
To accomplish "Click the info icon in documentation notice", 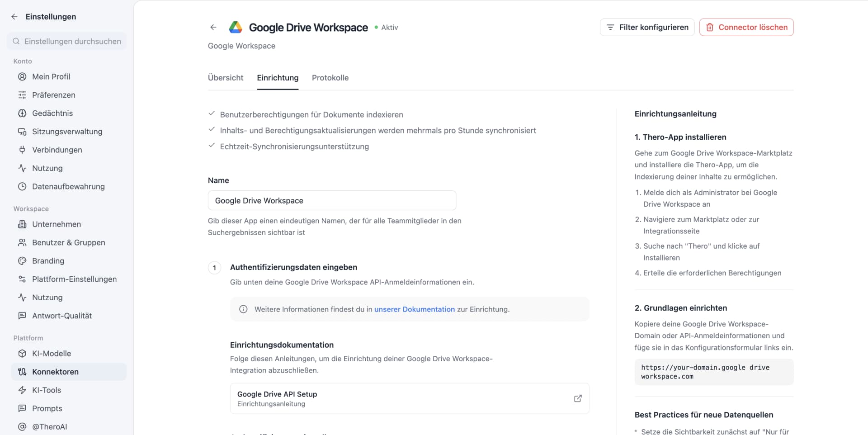I will click(243, 309).
